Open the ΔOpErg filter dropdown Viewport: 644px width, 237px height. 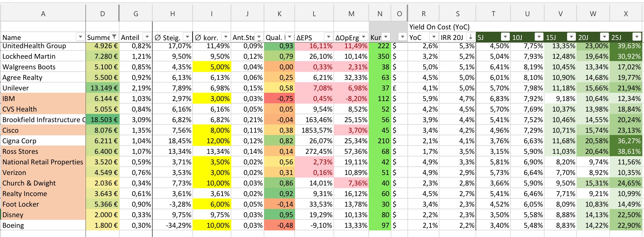coord(363,37)
